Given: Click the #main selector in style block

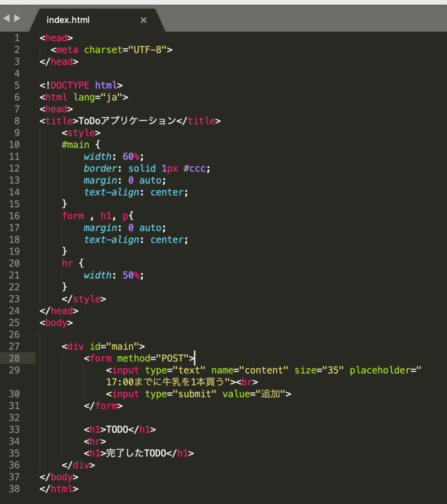Looking at the screenshot, I should pyautogui.click(x=75, y=144).
